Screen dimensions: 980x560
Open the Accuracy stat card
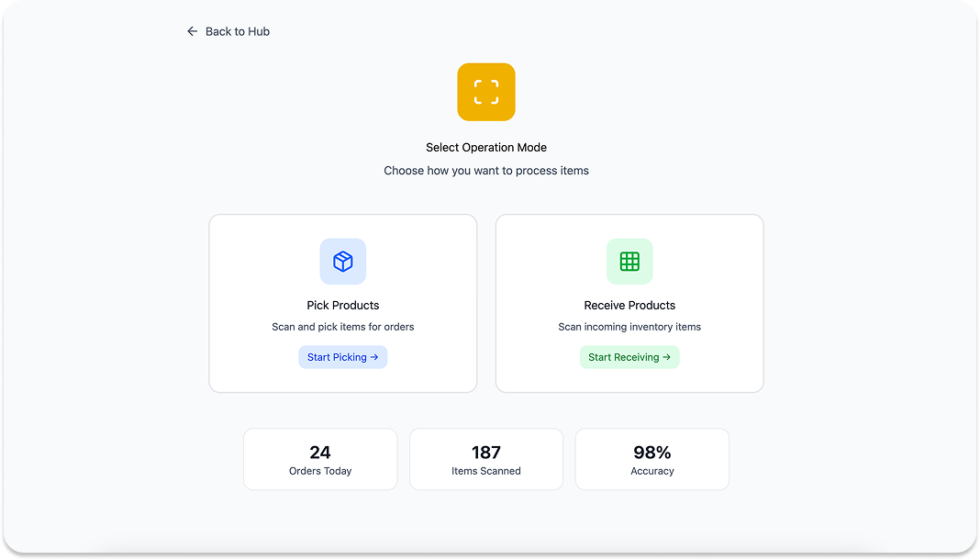[x=652, y=459]
